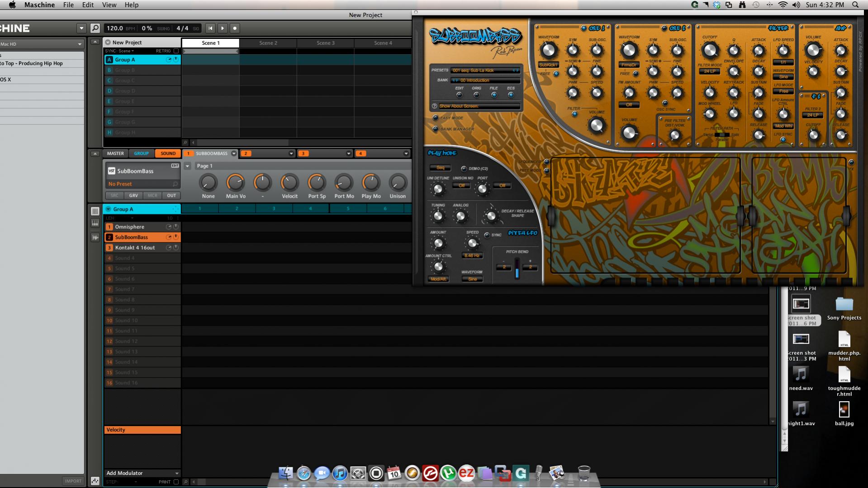This screenshot has height=488, width=868.
Task: Open preset search magnifier next to No Preset
Action: 175,184
